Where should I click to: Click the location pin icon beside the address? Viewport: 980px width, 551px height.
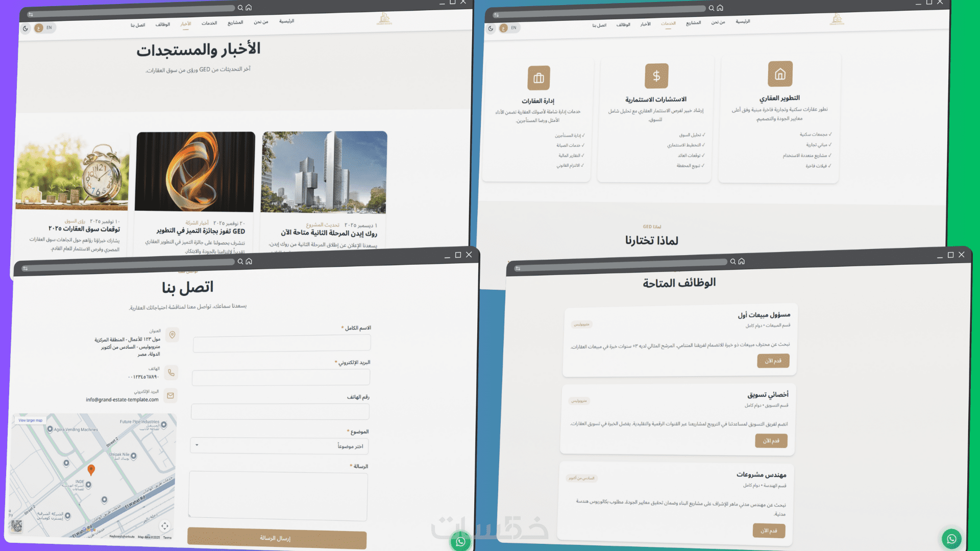(x=173, y=335)
